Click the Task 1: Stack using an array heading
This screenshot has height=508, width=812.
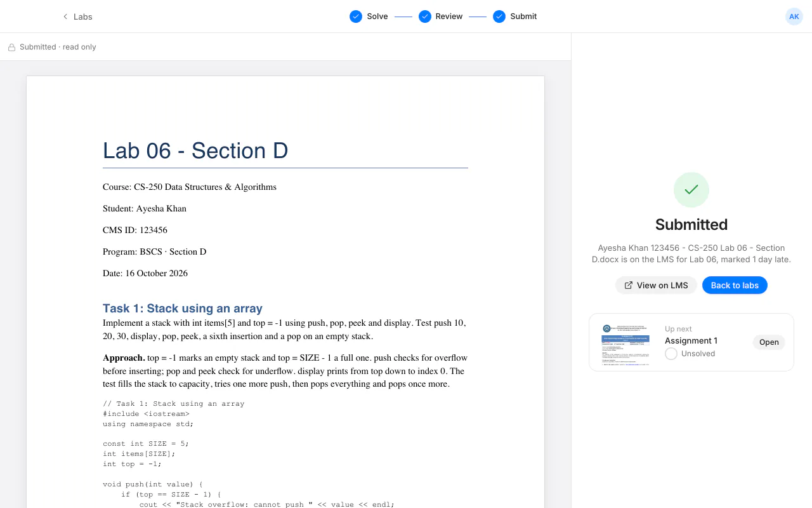tap(183, 308)
